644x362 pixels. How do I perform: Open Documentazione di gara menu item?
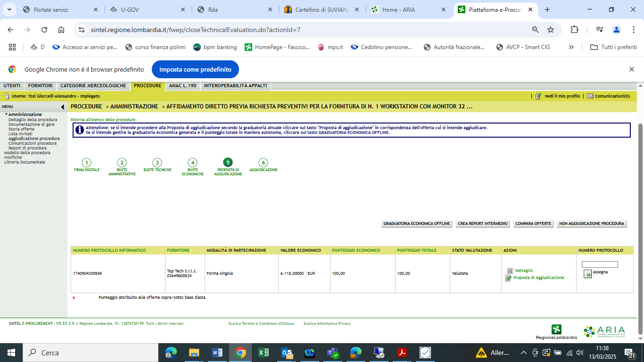31,124
